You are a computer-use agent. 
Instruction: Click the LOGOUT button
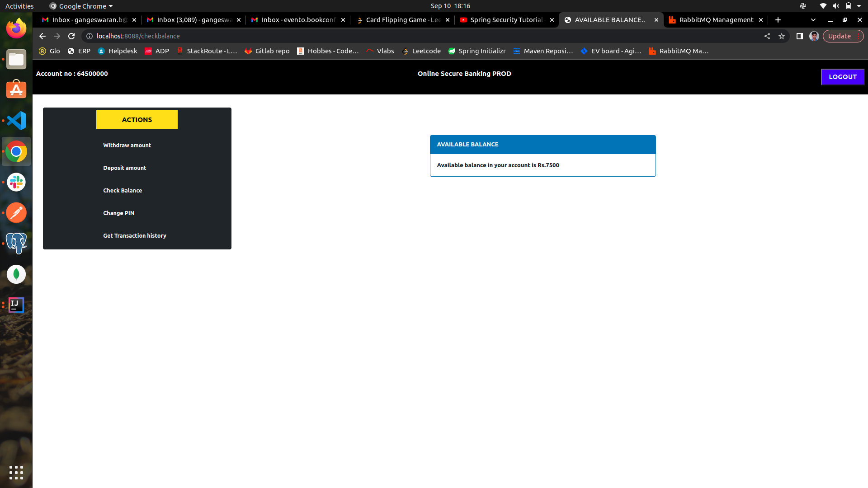click(x=842, y=77)
